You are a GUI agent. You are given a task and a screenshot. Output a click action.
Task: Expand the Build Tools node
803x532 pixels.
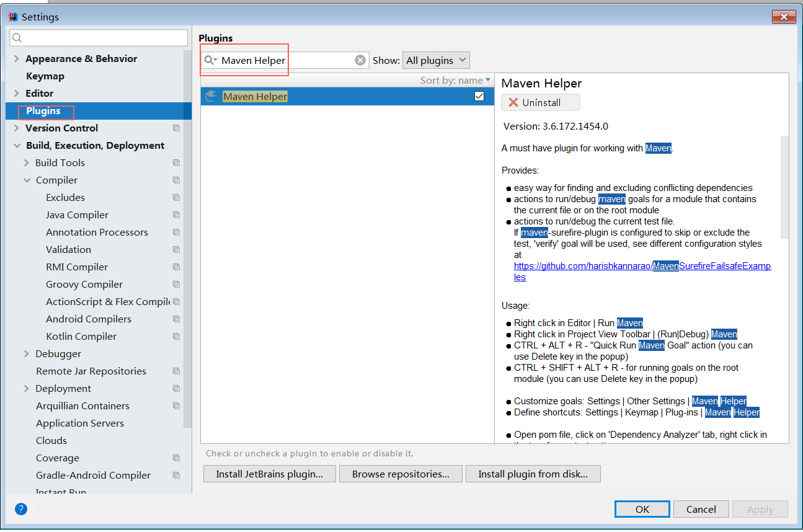click(x=27, y=162)
